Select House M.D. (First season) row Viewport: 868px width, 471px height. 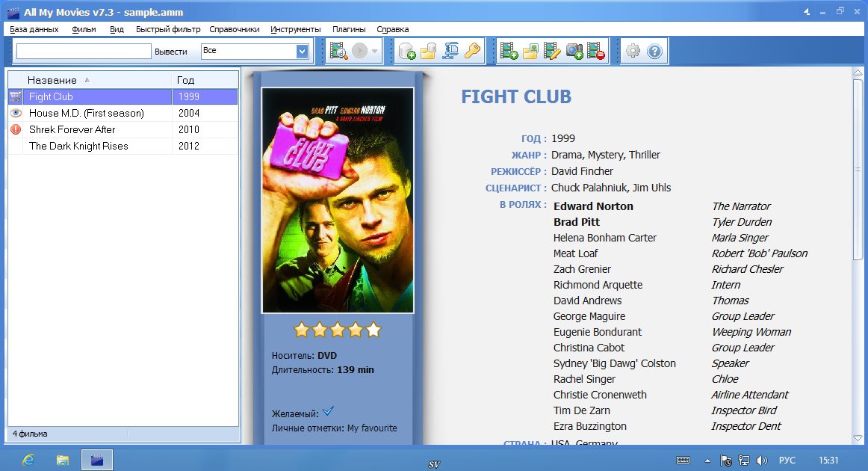click(x=123, y=113)
